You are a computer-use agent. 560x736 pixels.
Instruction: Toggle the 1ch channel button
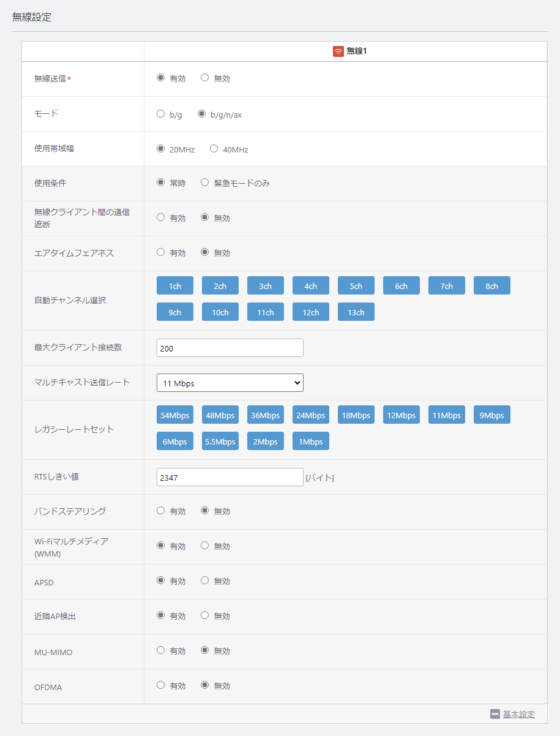coord(175,285)
